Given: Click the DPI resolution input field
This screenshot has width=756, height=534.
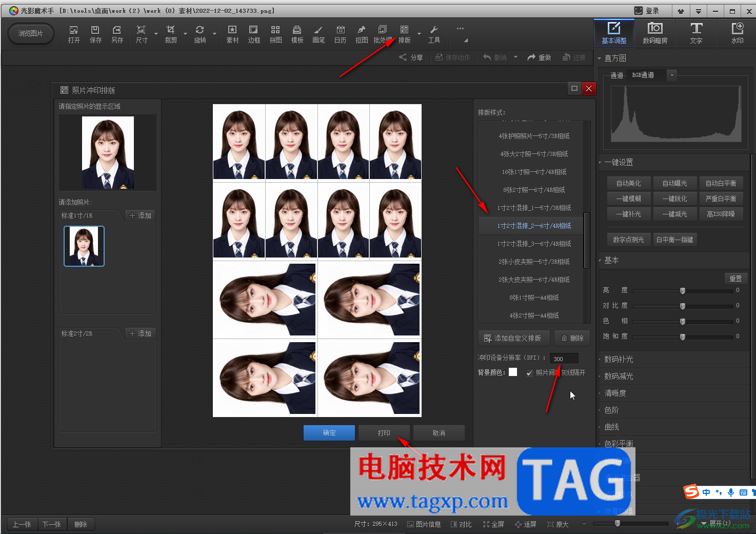Looking at the screenshot, I should 564,359.
